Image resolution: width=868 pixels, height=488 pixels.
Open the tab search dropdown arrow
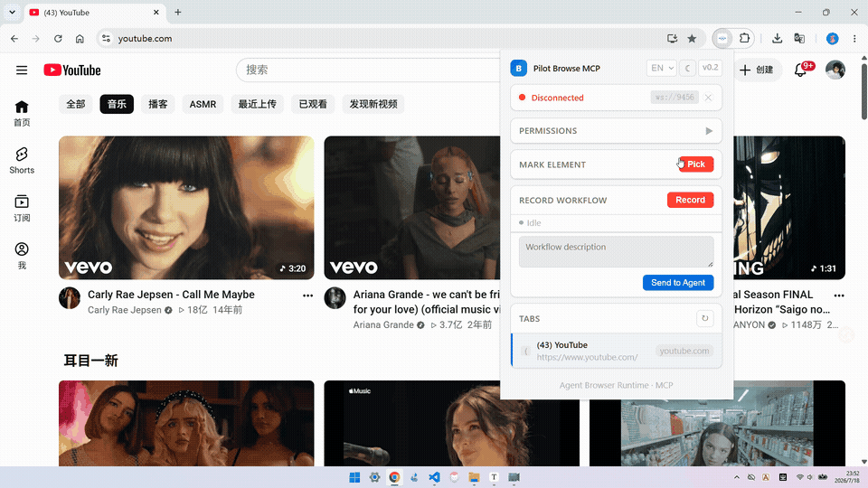coord(12,12)
